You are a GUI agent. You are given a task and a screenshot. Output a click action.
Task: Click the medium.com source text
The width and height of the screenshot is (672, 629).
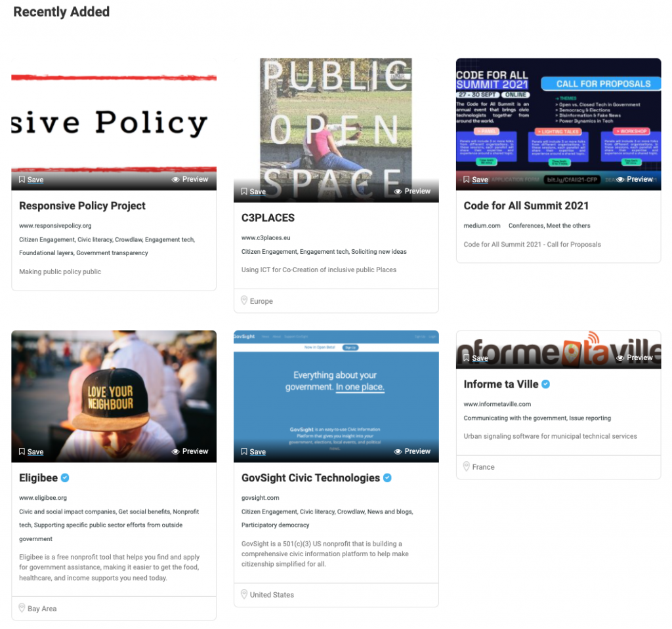(482, 226)
